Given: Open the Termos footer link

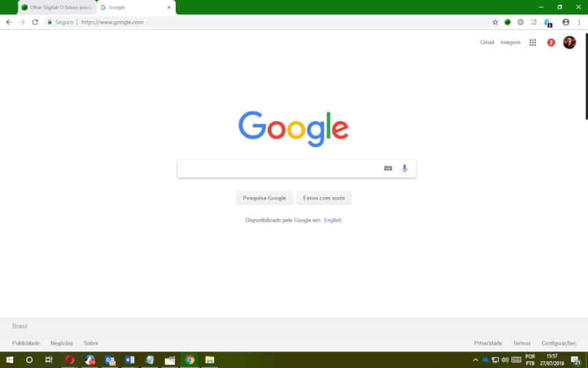Looking at the screenshot, I should (x=522, y=343).
